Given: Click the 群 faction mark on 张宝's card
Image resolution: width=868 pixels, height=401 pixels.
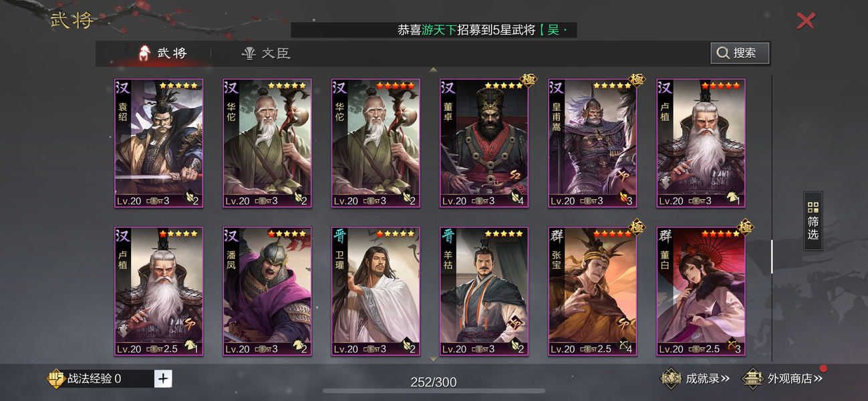Looking at the screenshot, I should coord(556,236).
